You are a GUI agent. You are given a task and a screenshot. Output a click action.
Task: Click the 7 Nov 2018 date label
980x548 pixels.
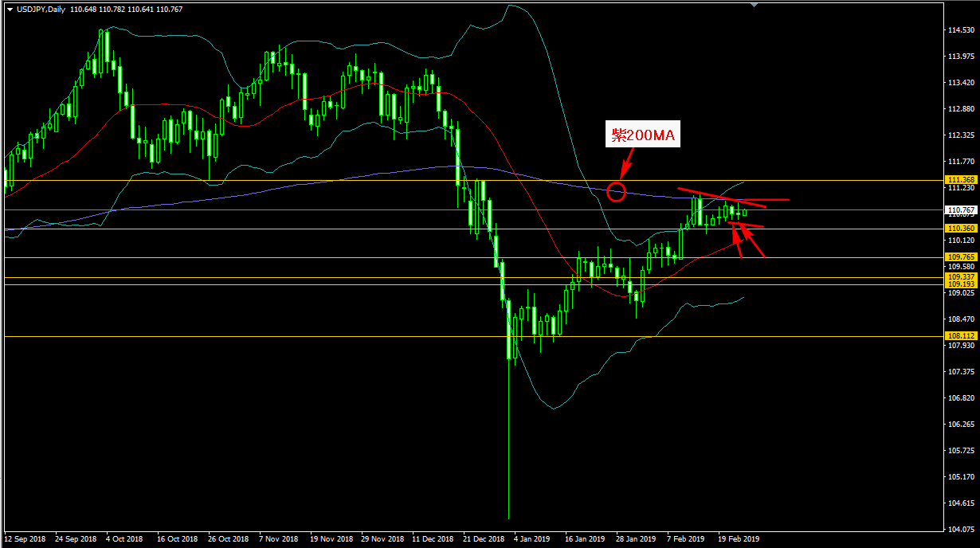click(x=280, y=538)
